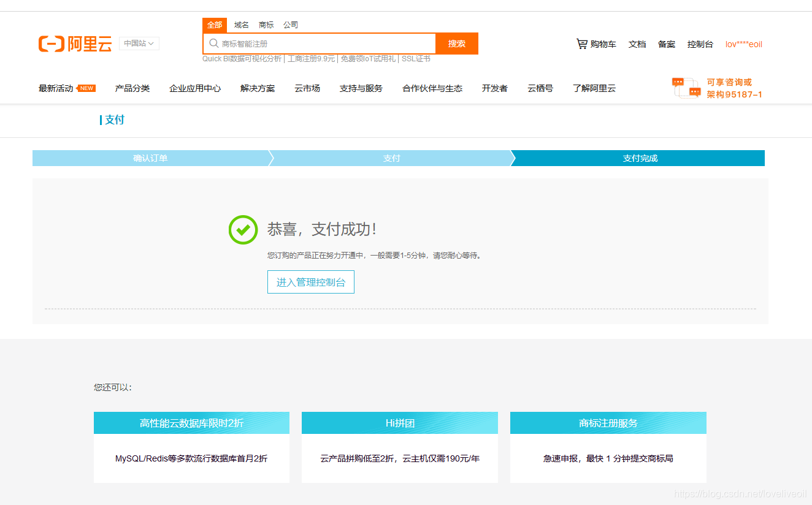
Task: Open the 了解阿里云 menu
Action: tap(594, 88)
